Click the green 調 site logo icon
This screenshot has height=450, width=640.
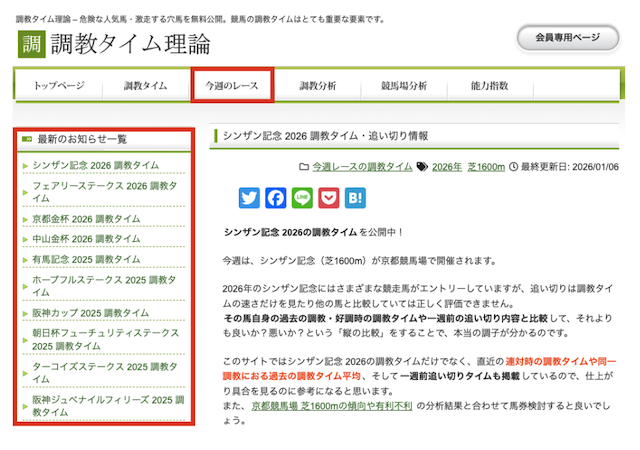tap(31, 44)
